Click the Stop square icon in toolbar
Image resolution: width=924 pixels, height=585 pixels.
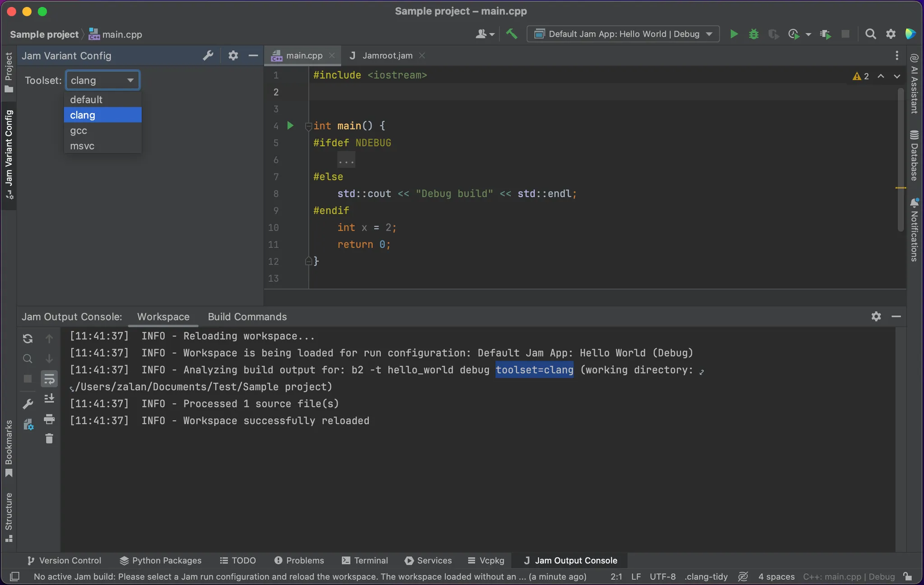(845, 34)
